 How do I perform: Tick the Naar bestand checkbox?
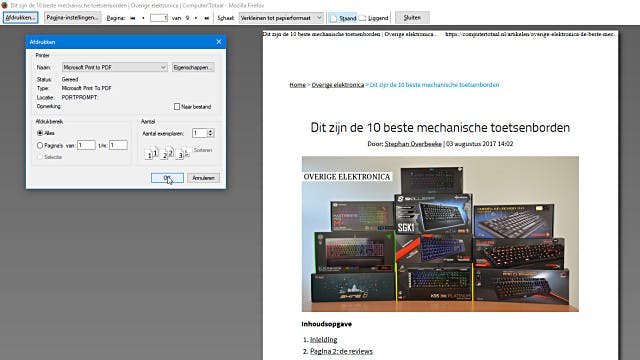pyautogui.click(x=177, y=107)
